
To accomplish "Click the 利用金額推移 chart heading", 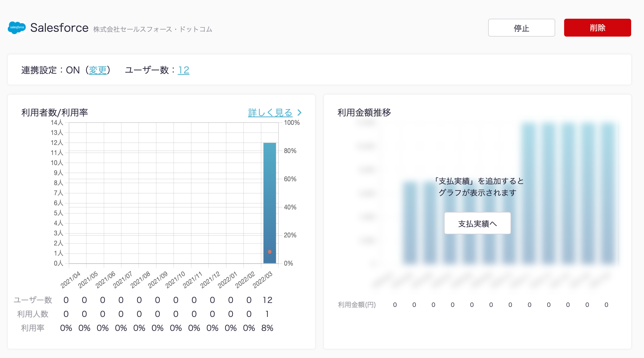I will click(x=364, y=113).
